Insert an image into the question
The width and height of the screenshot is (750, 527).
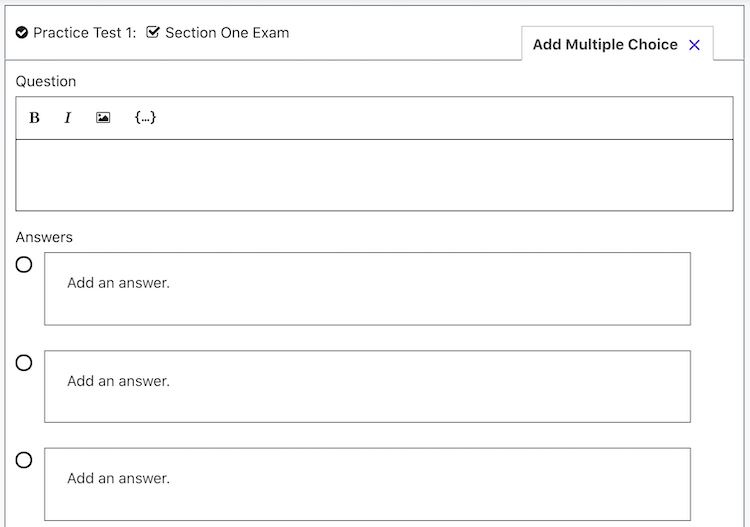click(x=103, y=118)
